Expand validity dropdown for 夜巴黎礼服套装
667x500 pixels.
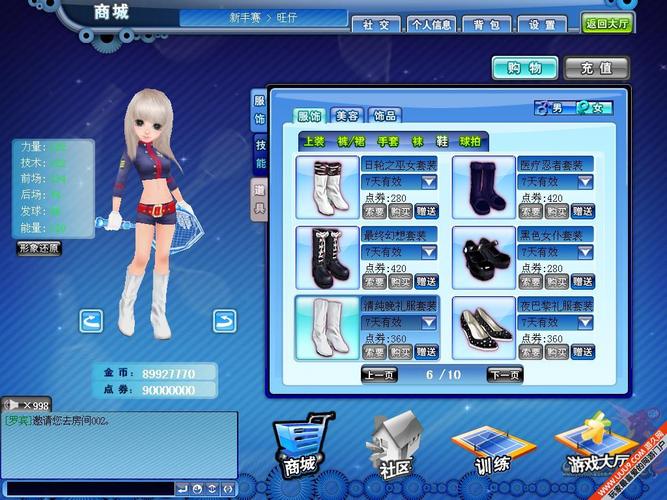[584, 323]
